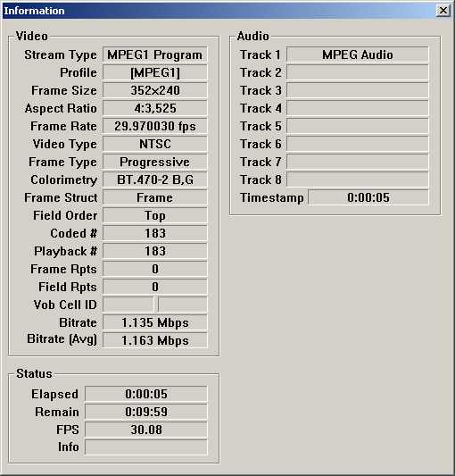Click the Field Order Top value

155,215
